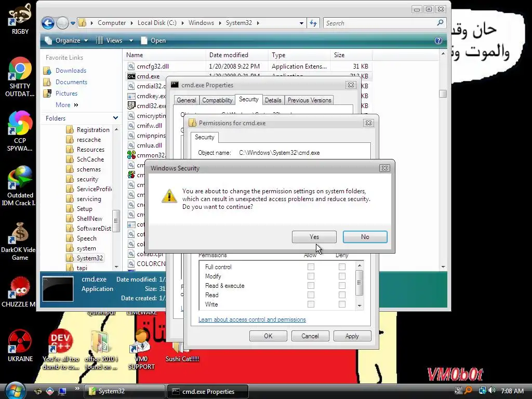
Task: Open DEV C++ desktop shortcut icon
Action: (x=61, y=350)
